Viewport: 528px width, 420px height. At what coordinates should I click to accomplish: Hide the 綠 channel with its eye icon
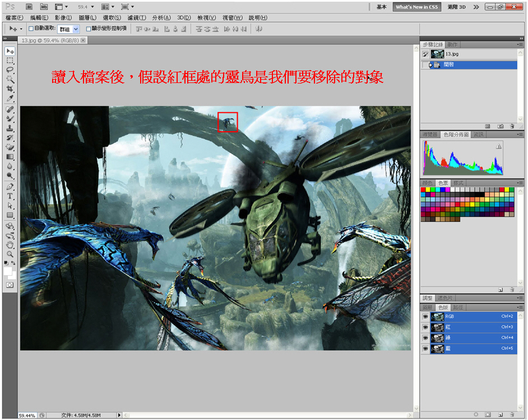(425, 338)
